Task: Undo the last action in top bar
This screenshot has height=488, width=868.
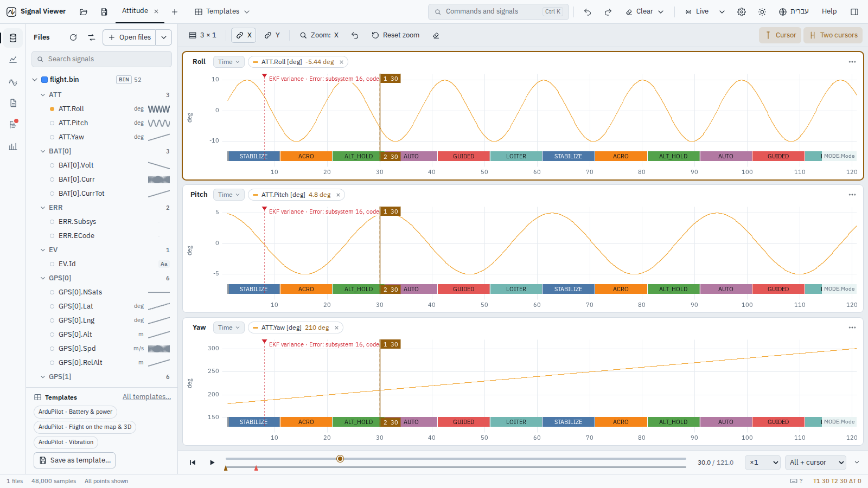Action: [x=588, y=11]
